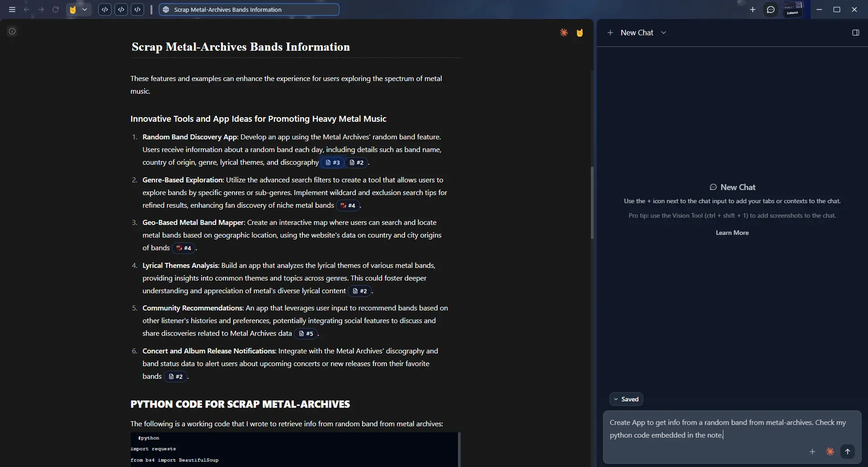Open citation #2 in Concert and Album Release item
The height and width of the screenshot is (467, 868).
(x=175, y=376)
